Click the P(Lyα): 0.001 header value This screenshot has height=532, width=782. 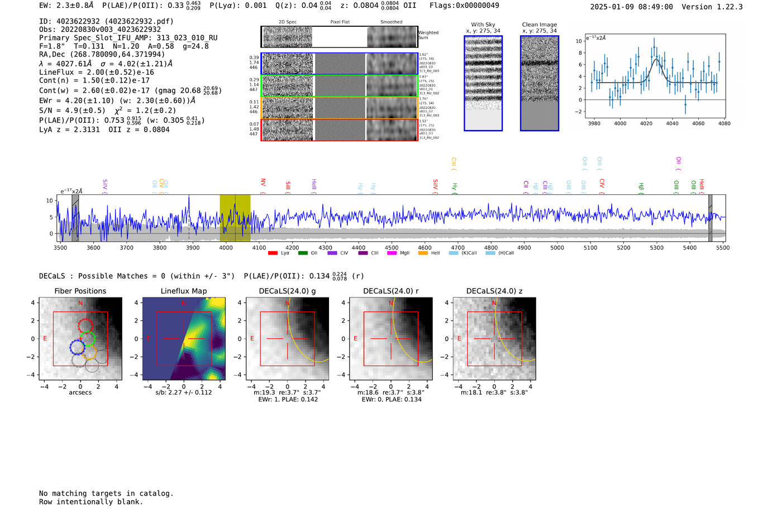(239, 6)
